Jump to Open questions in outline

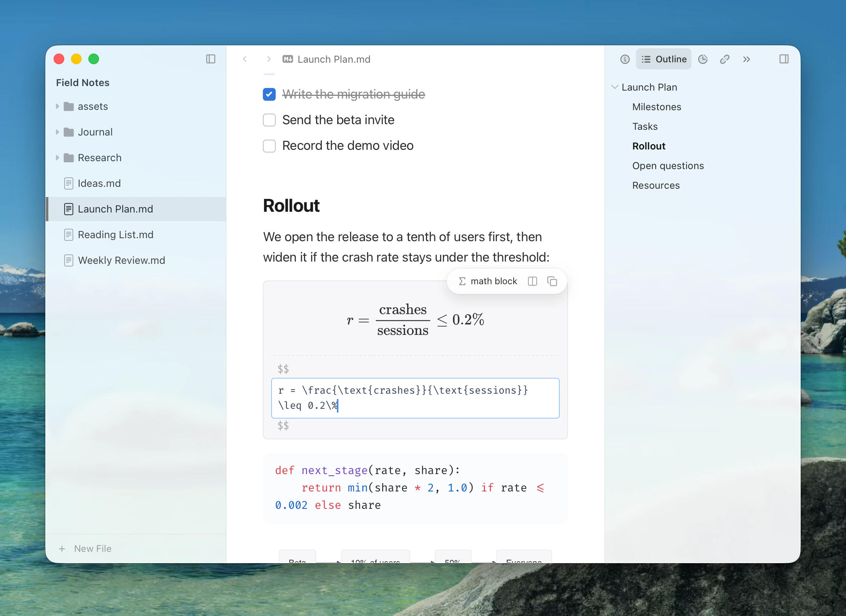coord(668,166)
